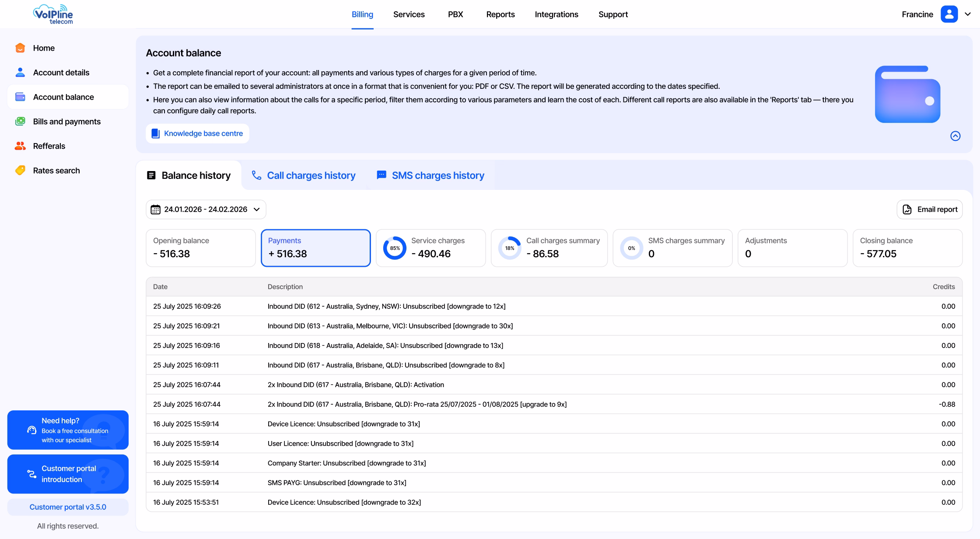Screen dimensions: 980x539
Task: Click the 'Company Starter: Unsubscribed' row description
Action: 346,463
